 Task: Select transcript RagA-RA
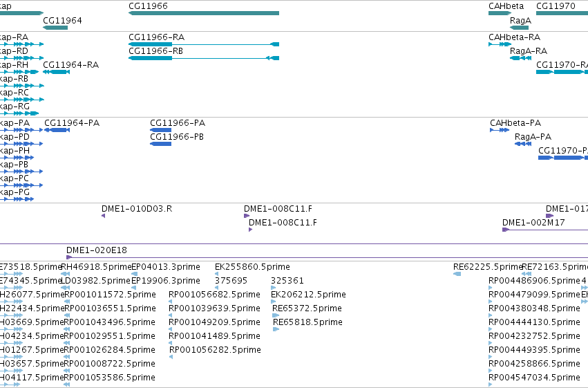coord(520,58)
